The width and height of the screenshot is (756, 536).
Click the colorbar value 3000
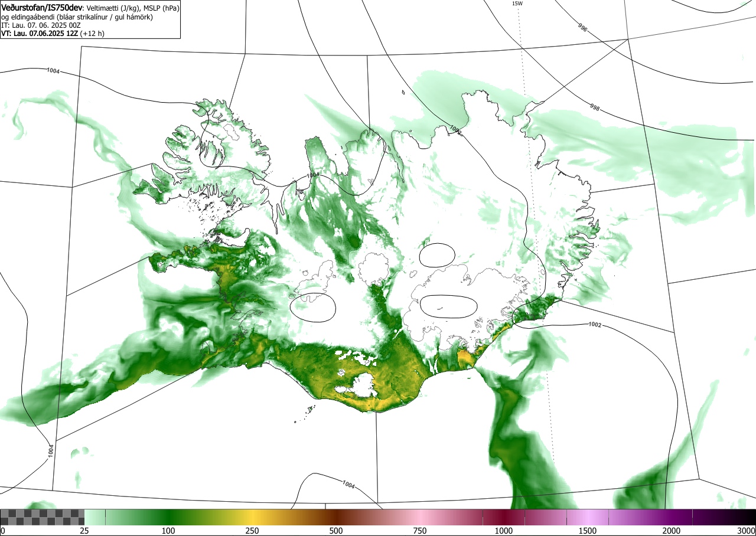click(747, 531)
